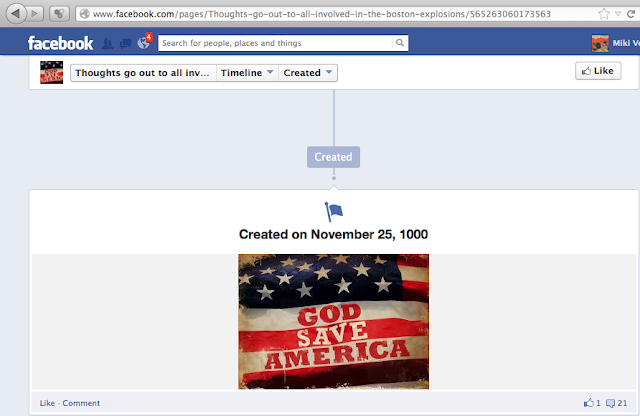Open the messages icon in Facebook header
The width and height of the screenshot is (640, 416).
(x=125, y=43)
